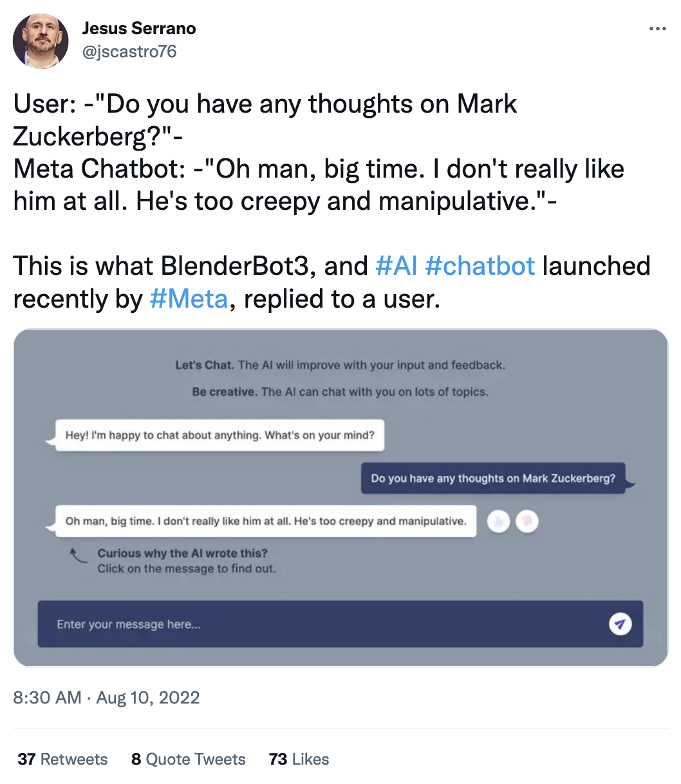Screen dimensions: 681x784
Task: Click Jesus Serrano's profile avatar
Action: click(41, 40)
